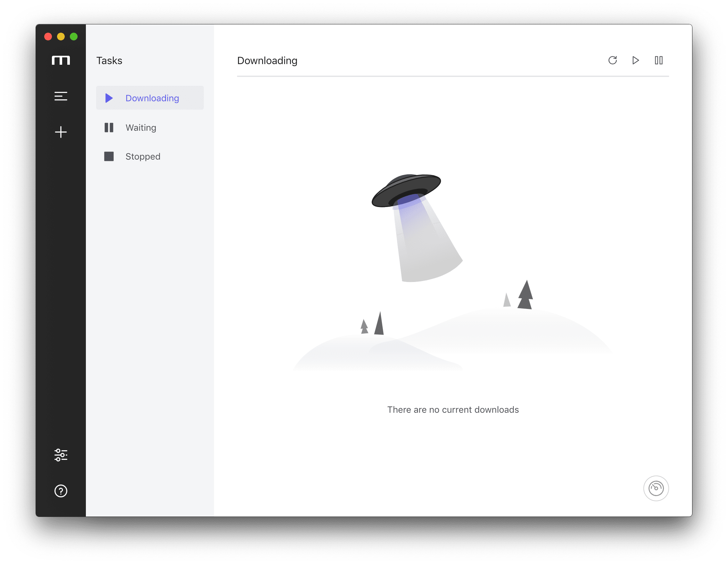The height and width of the screenshot is (564, 728).
Task: Open the preferences sliders icon
Action: coord(61,455)
